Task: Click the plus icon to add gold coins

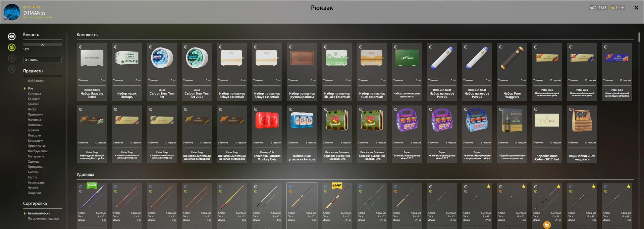Action: point(623,7)
